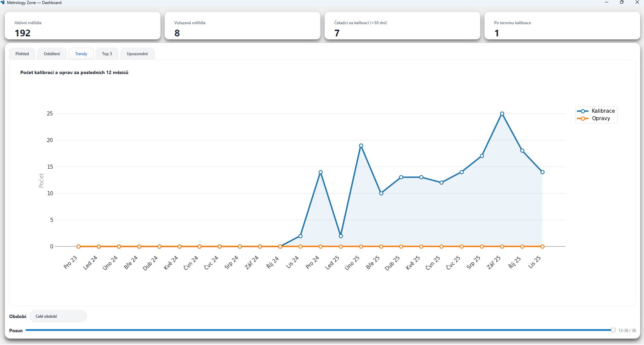
Task: Click the Kalibrace marker at Pro 24
Action: pyautogui.click(x=320, y=172)
